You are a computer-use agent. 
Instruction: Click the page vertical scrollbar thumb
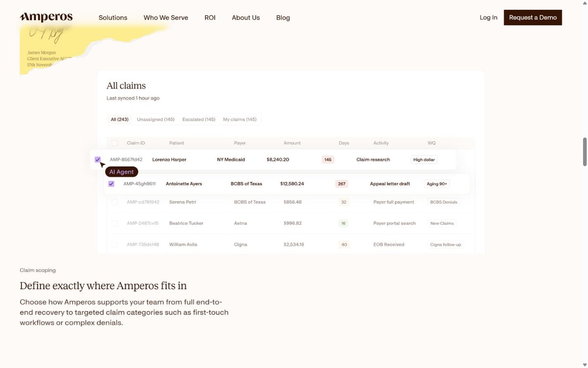pos(584,152)
